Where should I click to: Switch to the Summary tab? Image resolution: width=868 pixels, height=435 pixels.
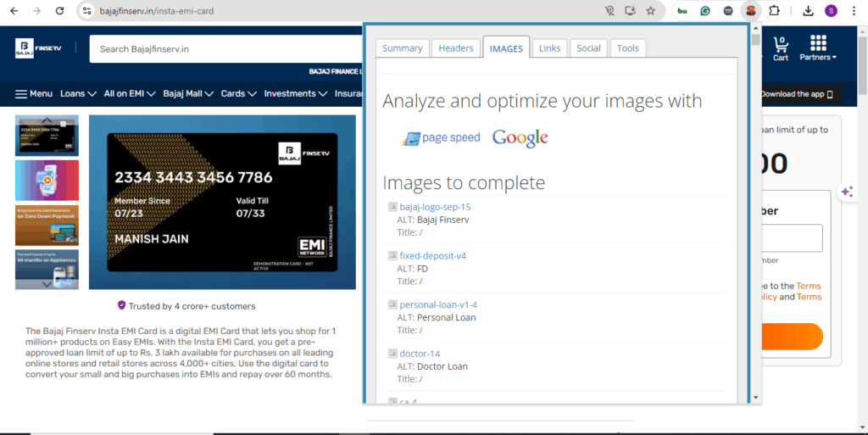[x=403, y=48]
